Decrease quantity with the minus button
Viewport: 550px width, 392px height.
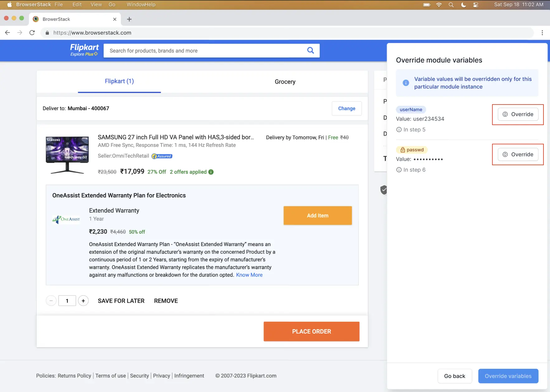(x=51, y=301)
